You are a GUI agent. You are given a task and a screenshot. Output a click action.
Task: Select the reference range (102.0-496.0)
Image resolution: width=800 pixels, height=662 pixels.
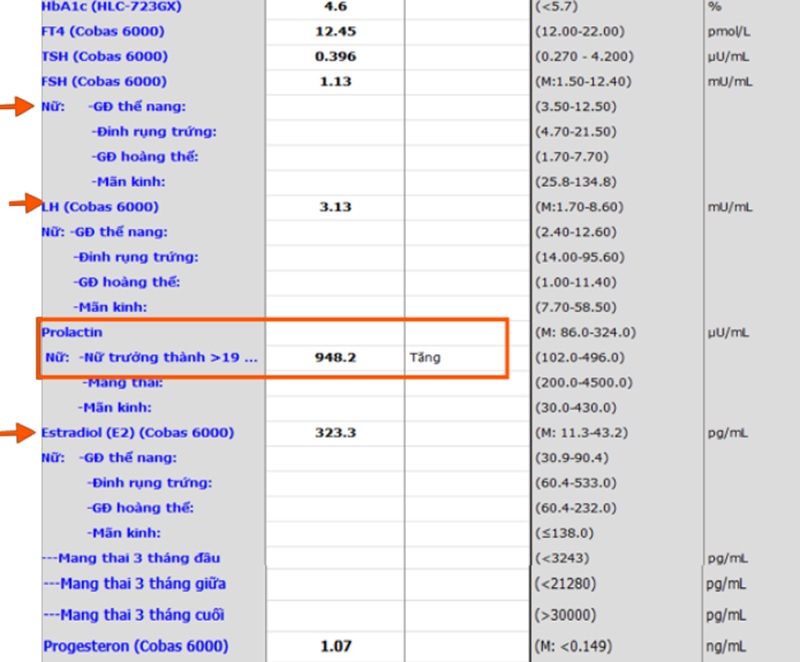click(580, 357)
